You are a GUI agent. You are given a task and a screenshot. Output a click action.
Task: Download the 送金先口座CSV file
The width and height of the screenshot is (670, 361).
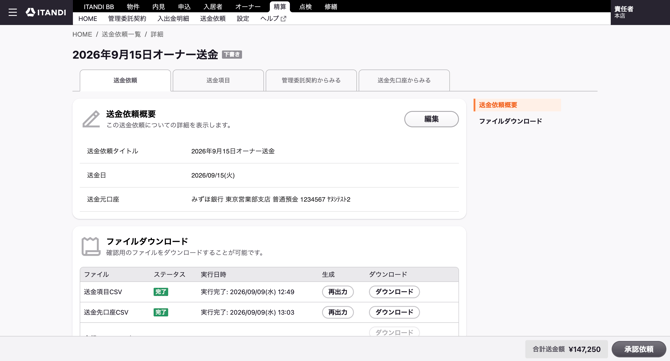coord(394,312)
